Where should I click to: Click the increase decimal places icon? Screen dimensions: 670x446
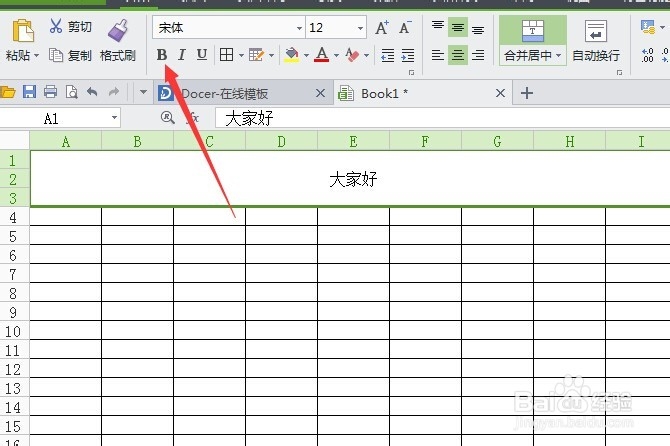click(x=647, y=55)
